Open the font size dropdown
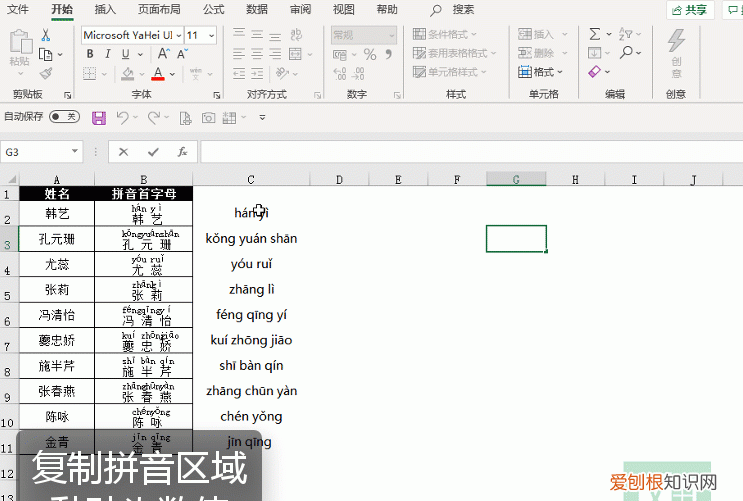 pyautogui.click(x=211, y=36)
